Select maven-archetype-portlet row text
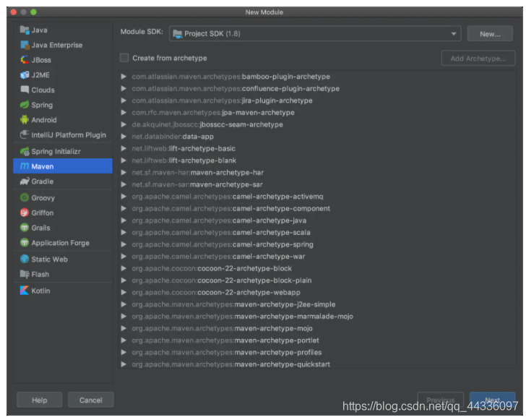The image size is (526, 420). [x=225, y=340]
